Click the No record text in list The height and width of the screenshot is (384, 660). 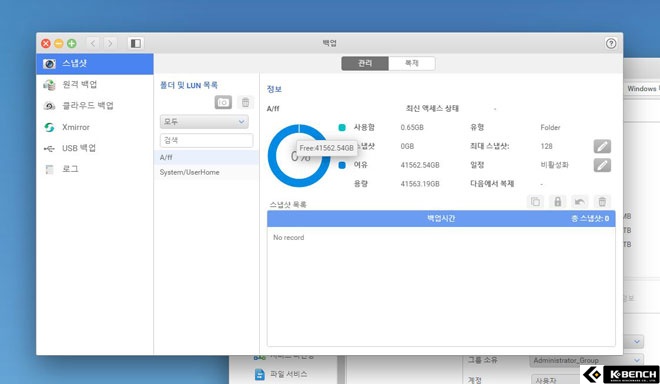pos(289,237)
